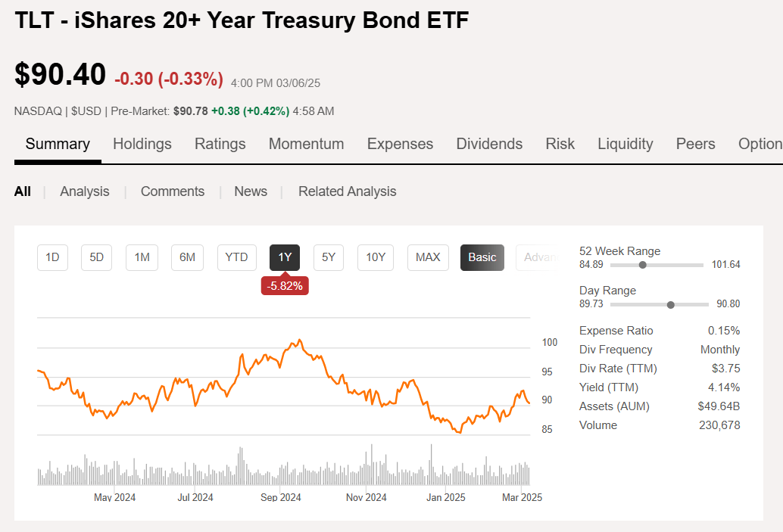Display the MAX chart history
The height and width of the screenshot is (532, 783).
click(x=427, y=257)
